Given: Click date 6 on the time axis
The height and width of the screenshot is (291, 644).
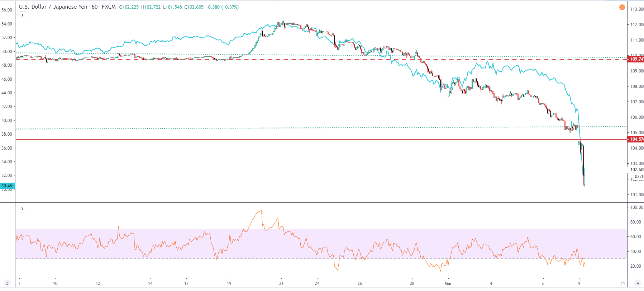Looking at the screenshot, I should pyautogui.click(x=543, y=283).
